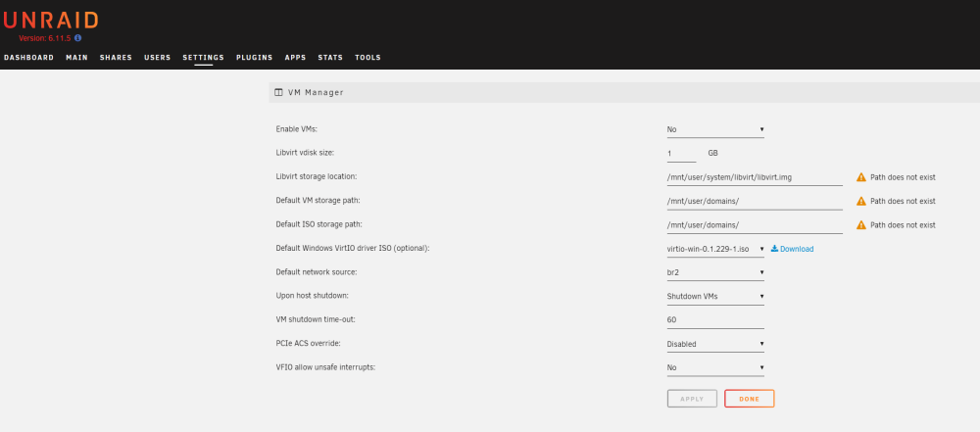
Task: Open the PCIe ACS override dropdown
Action: (715, 344)
